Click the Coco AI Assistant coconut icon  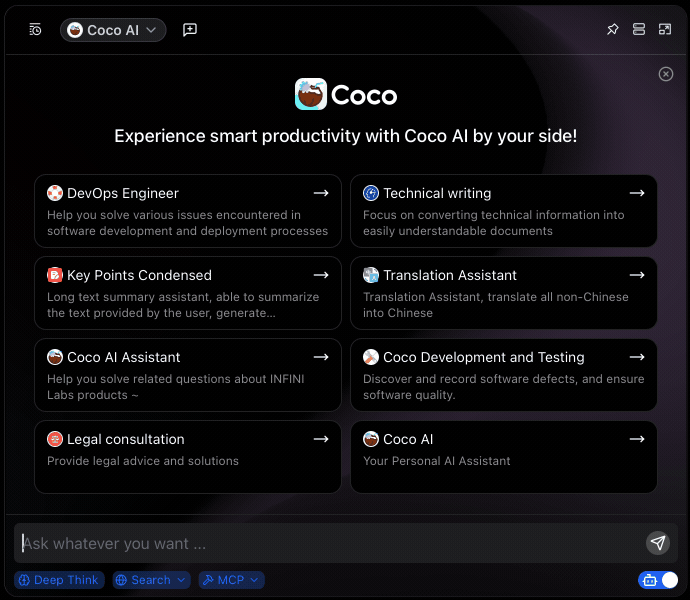click(x=55, y=357)
